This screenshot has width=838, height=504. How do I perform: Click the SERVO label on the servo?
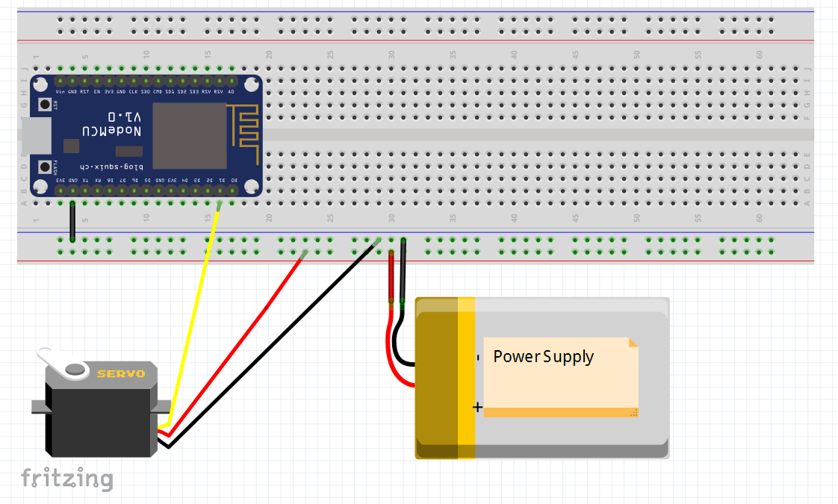(x=121, y=373)
